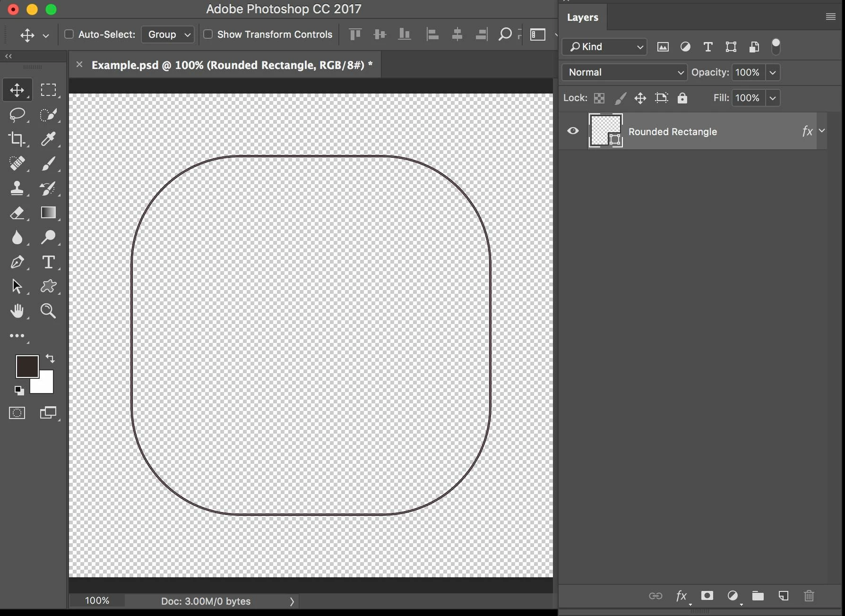
Task: Open the workspace switcher icon
Action: tap(538, 34)
